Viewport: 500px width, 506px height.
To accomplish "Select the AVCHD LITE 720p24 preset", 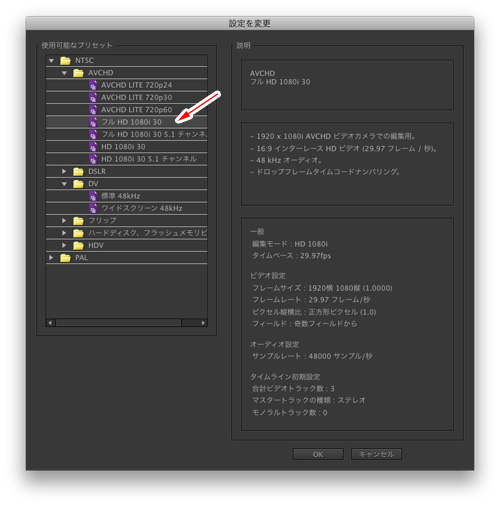I will click(136, 85).
